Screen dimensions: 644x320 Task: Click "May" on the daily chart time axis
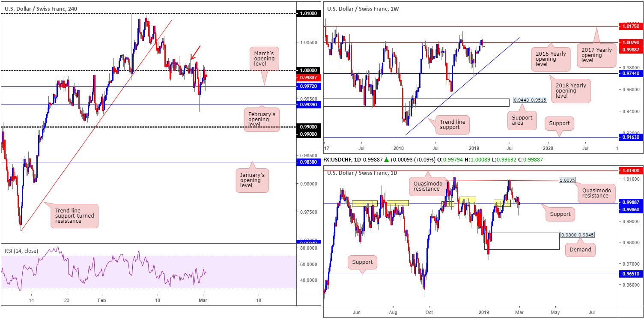click(555, 313)
